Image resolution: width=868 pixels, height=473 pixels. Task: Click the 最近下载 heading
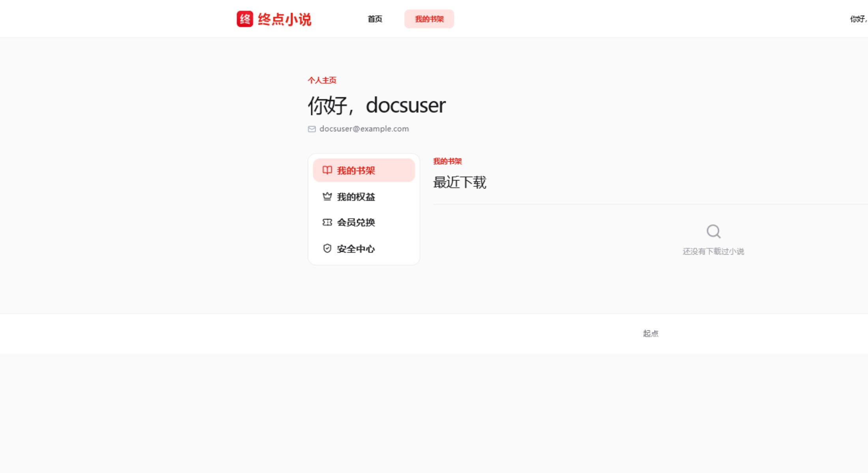click(460, 182)
